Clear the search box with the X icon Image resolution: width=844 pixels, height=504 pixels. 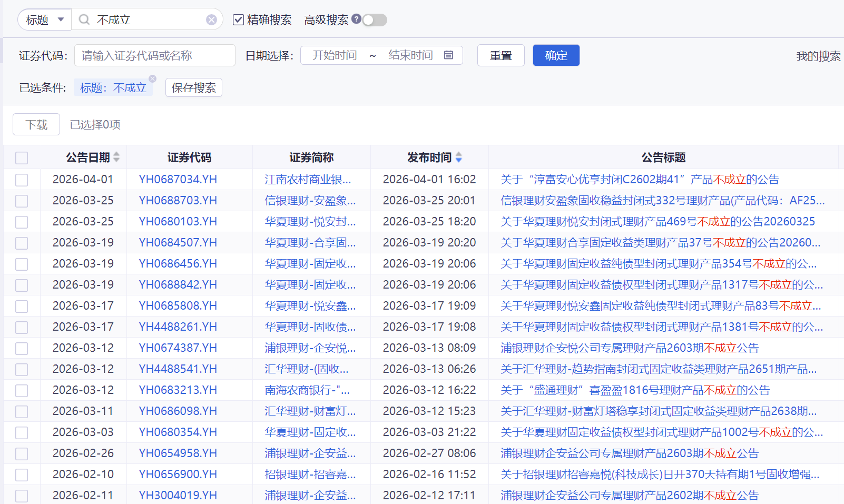(x=212, y=19)
